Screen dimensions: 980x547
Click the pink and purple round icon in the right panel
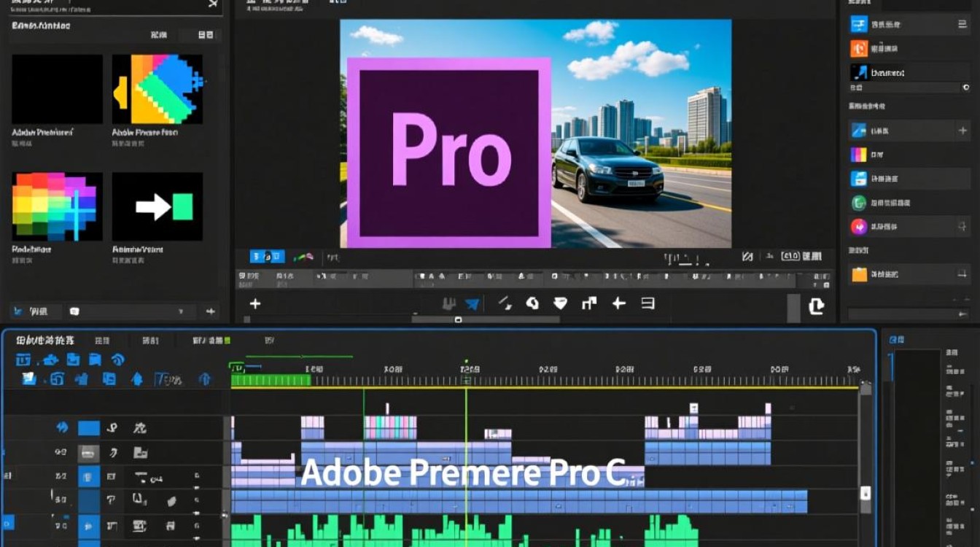pos(859,226)
